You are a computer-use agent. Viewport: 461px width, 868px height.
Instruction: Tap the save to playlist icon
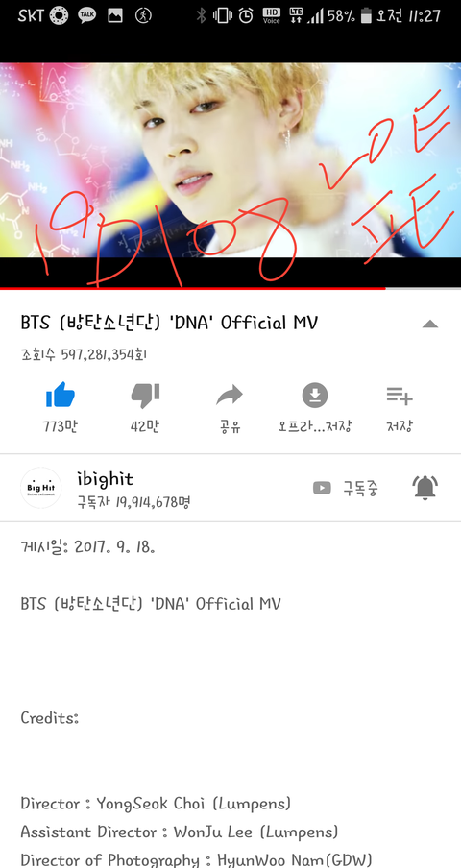click(399, 396)
